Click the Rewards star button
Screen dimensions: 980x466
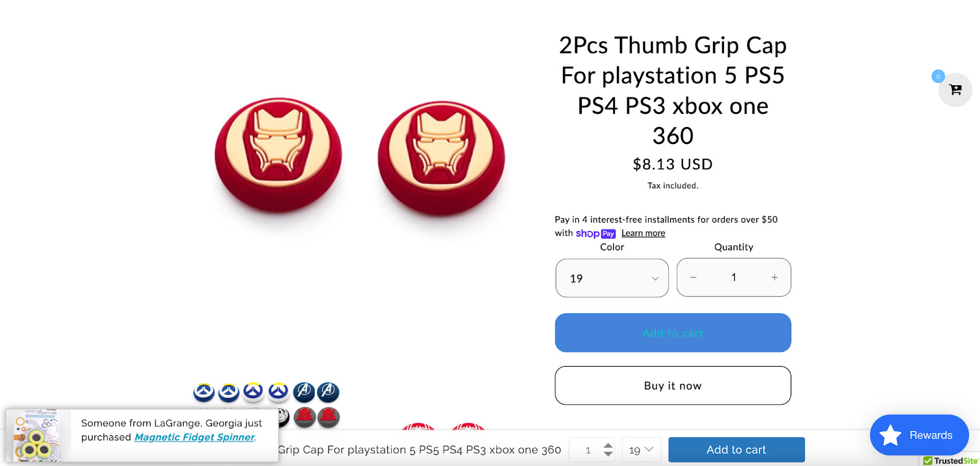pos(919,435)
